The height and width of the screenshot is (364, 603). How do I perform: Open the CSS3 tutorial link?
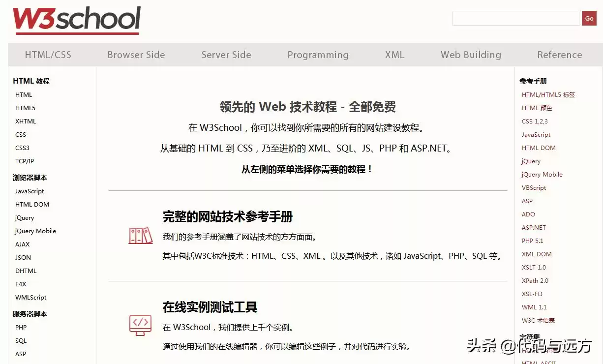point(22,148)
